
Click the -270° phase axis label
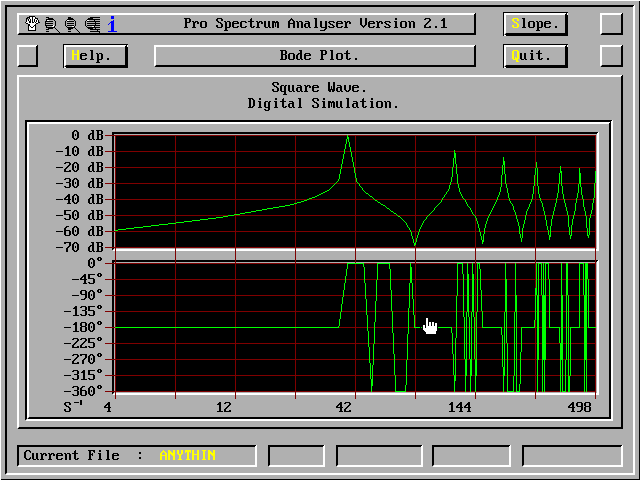(83, 360)
